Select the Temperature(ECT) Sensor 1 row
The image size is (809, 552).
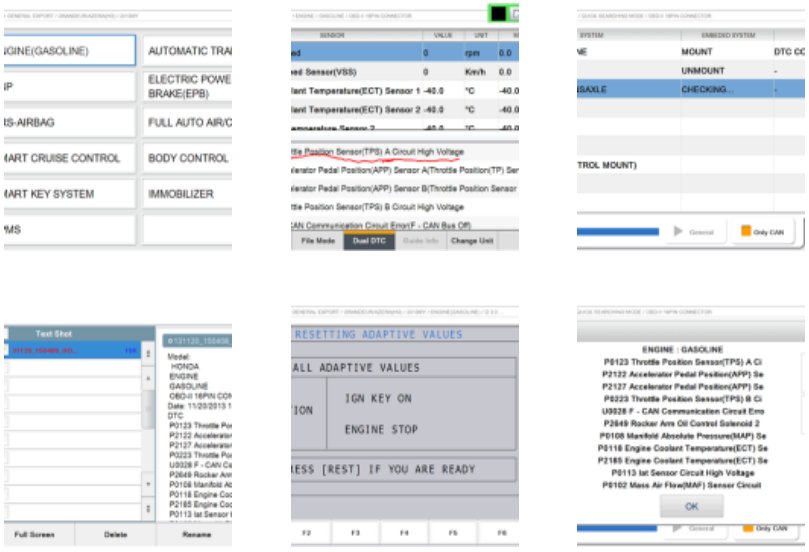405,91
